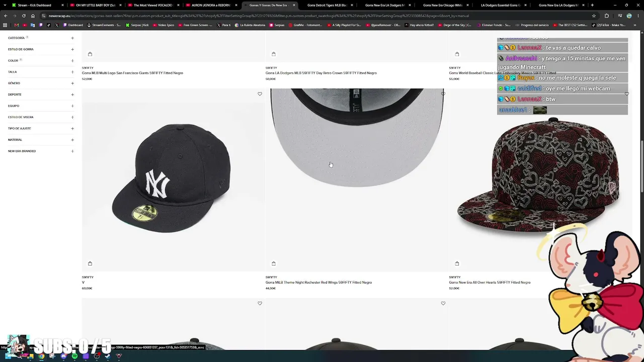
Task: Add LA Dodgers Day Retro Crown cap to bag
Action: point(274,54)
